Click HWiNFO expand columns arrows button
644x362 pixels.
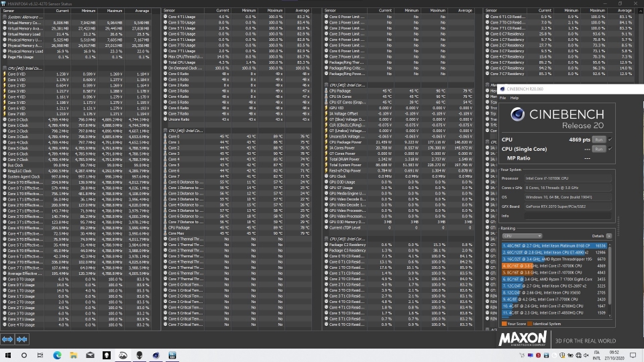tap(7, 339)
